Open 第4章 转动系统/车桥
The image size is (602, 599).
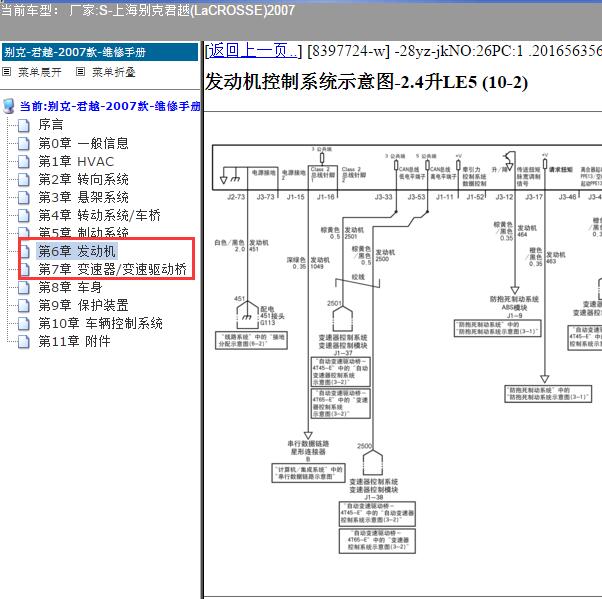99,215
